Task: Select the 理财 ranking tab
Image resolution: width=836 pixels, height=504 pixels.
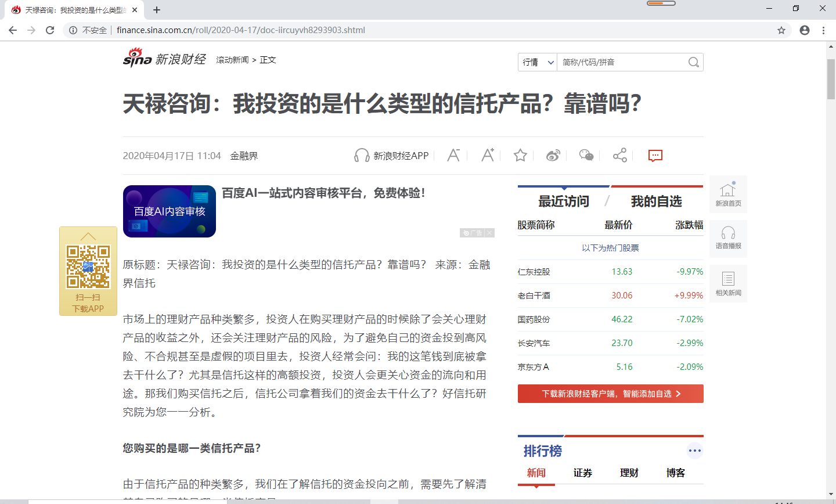Action: pyautogui.click(x=629, y=473)
